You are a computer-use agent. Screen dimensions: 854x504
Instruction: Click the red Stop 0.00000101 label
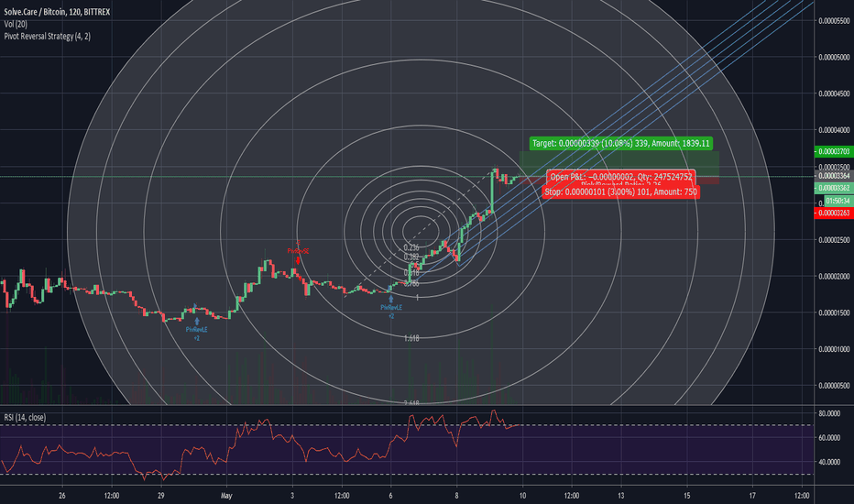[x=620, y=192]
